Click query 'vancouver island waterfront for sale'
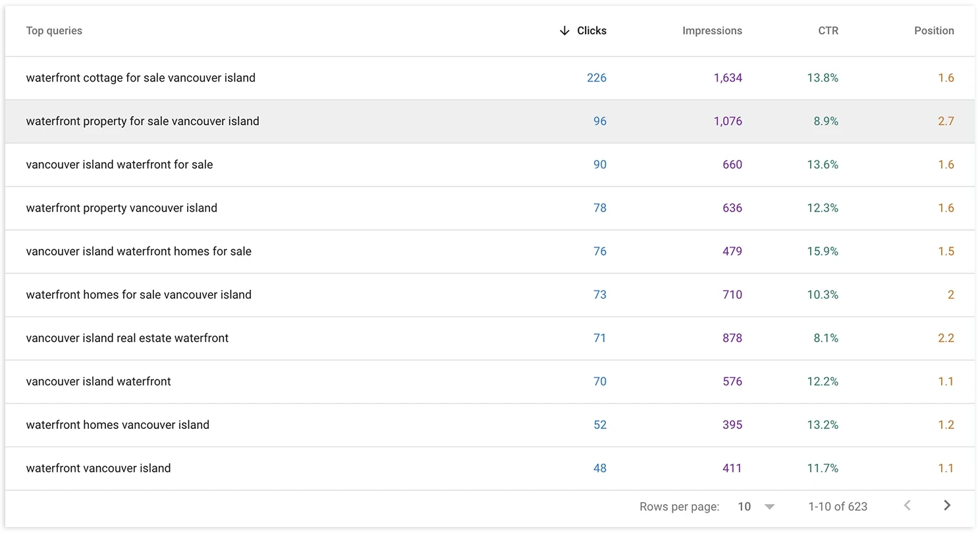This screenshot has width=980, height=533. coord(119,165)
